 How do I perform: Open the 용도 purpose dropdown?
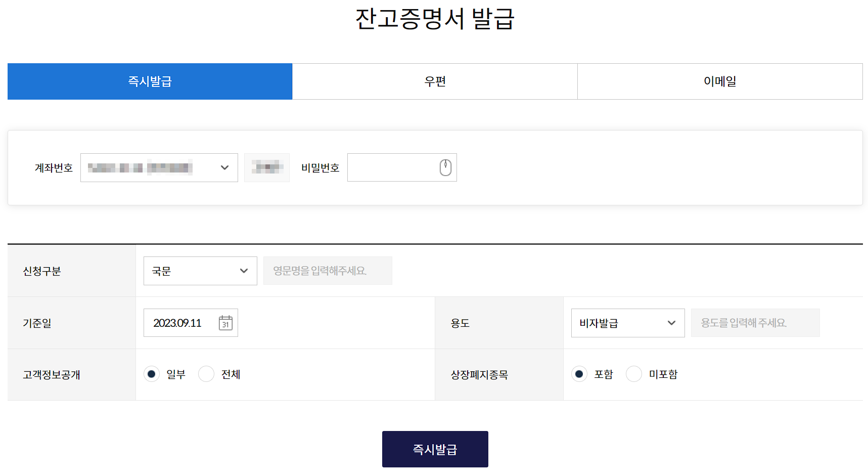(x=627, y=323)
